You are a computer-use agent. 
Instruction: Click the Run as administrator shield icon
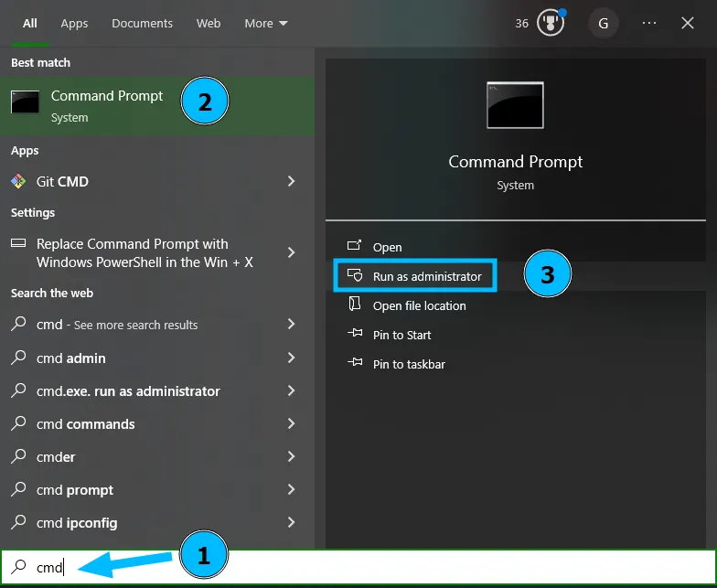coord(355,275)
